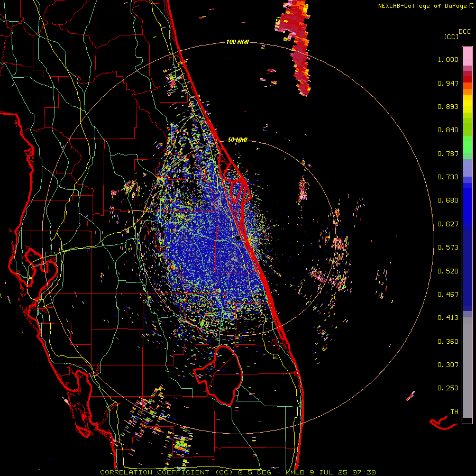Select the 0.627 color bar value
This screenshot has width=476, height=476.
448,224
